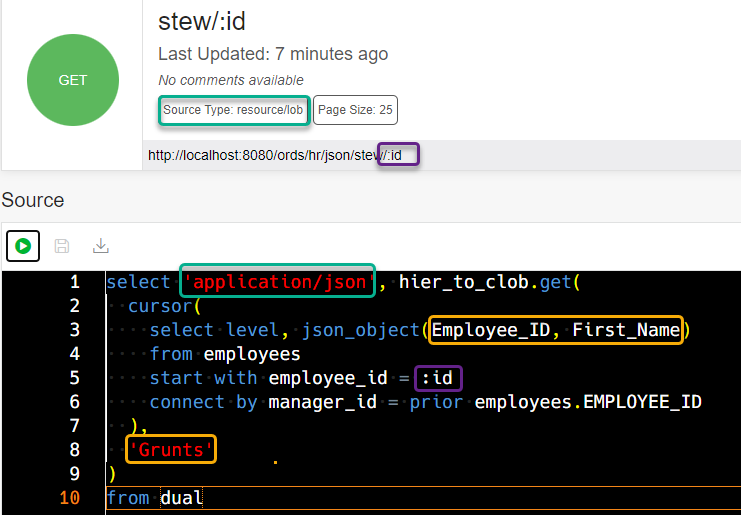Click the download source icon
This screenshot has height=515, width=741.
pyautogui.click(x=100, y=246)
